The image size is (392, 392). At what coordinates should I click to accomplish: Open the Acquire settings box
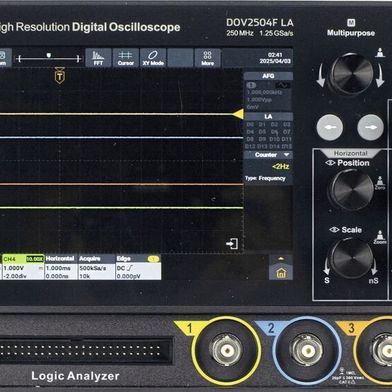pos(97,267)
